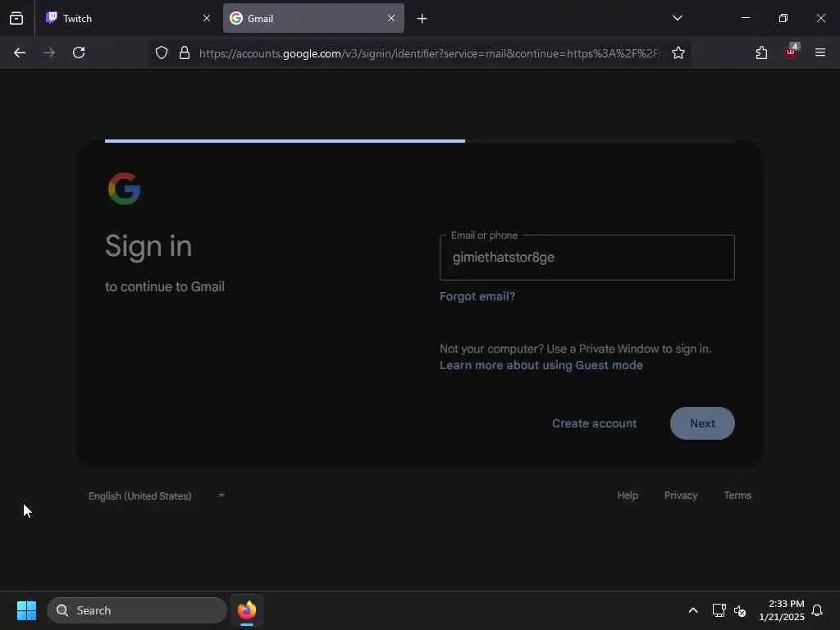Focus the Email or phone field
Image resolution: width=840 pixels, height=630 pixels.
point(587,257)
